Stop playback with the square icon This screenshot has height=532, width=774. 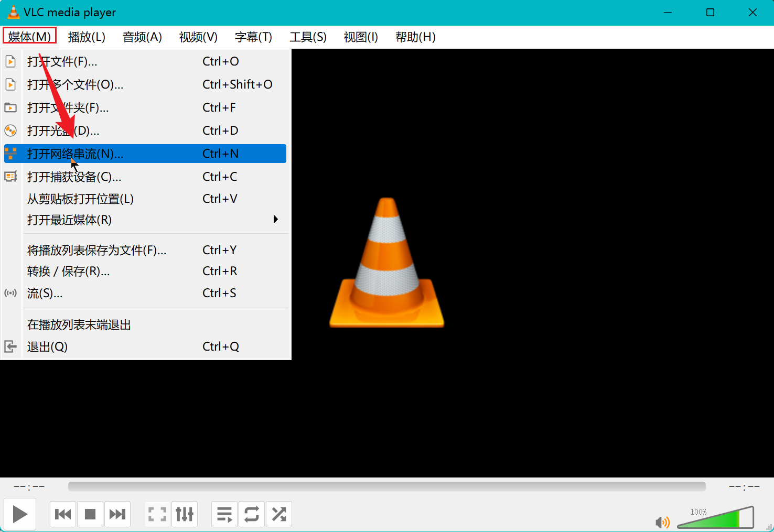tap(90, 514)
